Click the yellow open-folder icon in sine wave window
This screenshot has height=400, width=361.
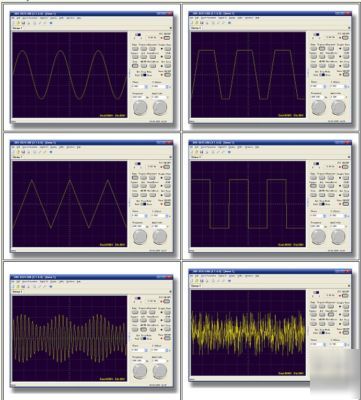19,23
